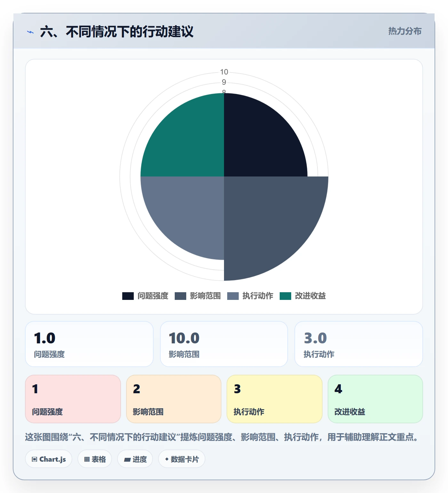Click the 1.0 stat value
The height and width of the screenshot is (493, 448).
coord(44,338)
